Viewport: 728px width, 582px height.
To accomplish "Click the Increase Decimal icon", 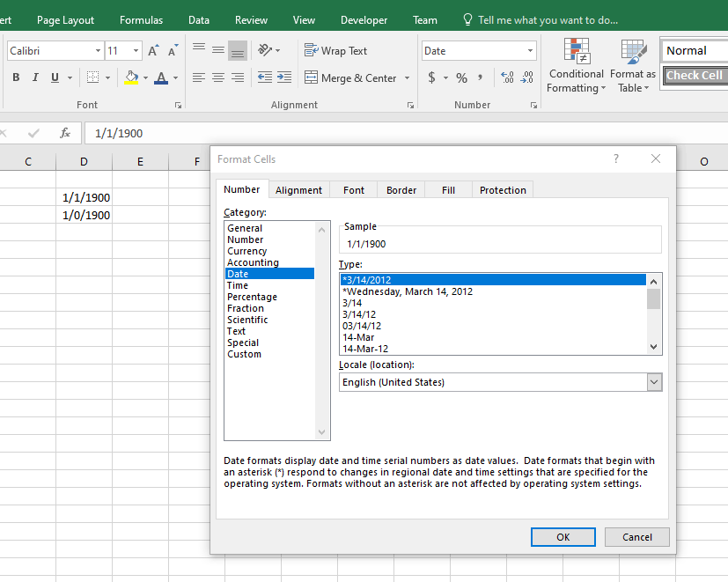I will click(x=507, y=77).
